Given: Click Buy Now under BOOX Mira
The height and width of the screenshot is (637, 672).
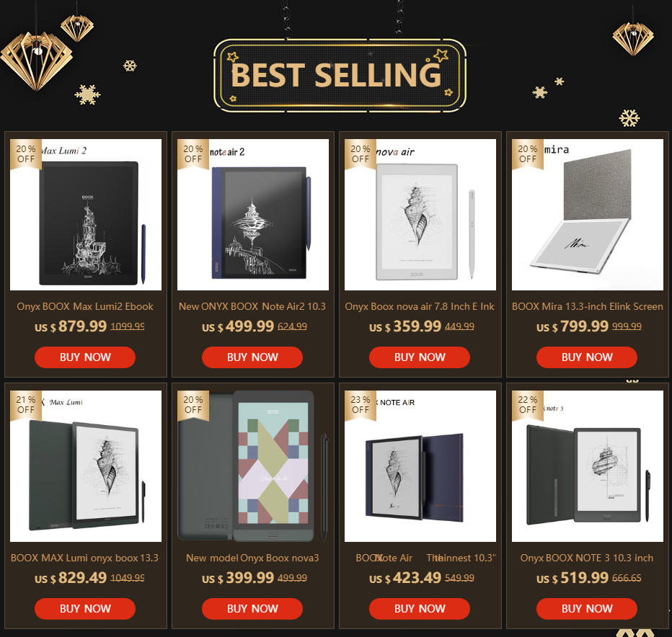Looking at the screenshot, I should pyautogui.click(x=587, y=357).
